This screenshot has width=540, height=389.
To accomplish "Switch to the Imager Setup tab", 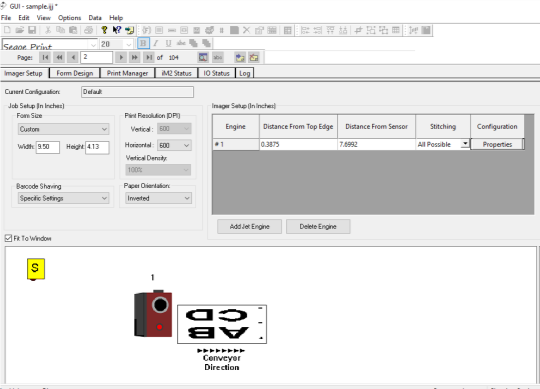I will 23,73.
